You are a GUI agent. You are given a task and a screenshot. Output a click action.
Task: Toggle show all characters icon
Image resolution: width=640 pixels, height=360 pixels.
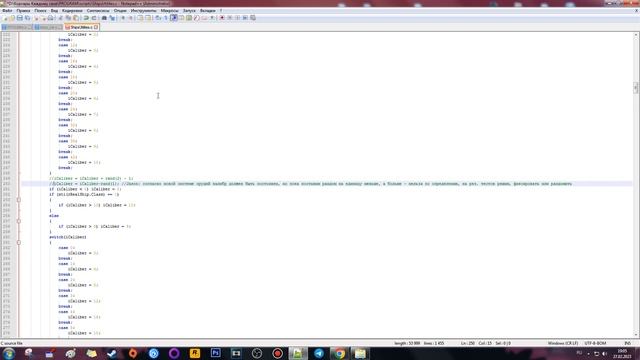166,18
